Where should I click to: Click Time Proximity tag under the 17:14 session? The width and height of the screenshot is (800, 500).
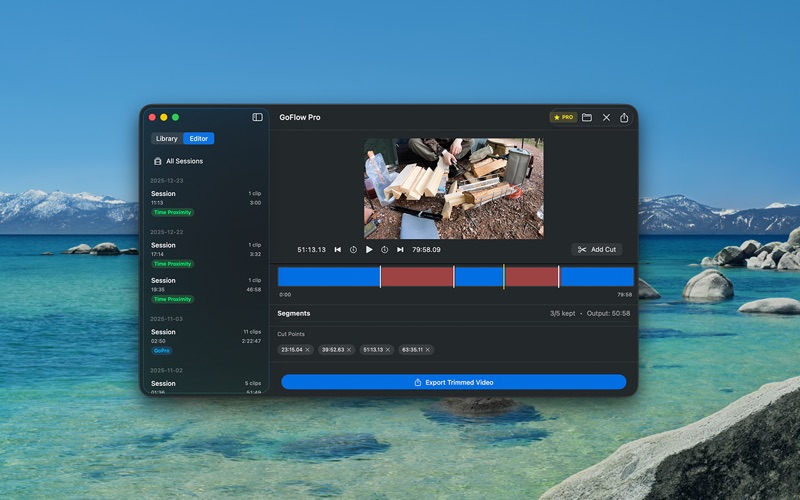172,264
